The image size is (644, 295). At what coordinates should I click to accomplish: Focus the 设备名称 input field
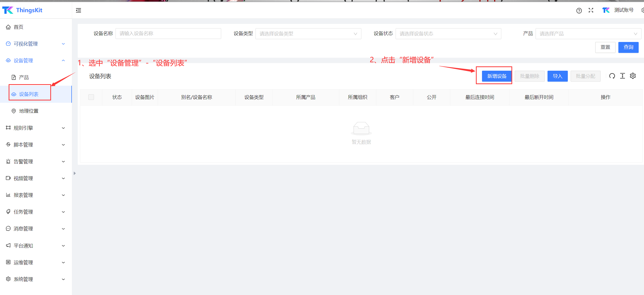click(168, 34)
